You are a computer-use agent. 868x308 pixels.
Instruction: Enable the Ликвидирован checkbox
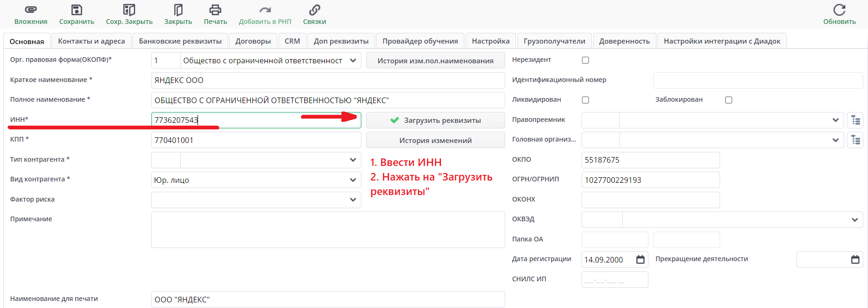click(585, 100)
